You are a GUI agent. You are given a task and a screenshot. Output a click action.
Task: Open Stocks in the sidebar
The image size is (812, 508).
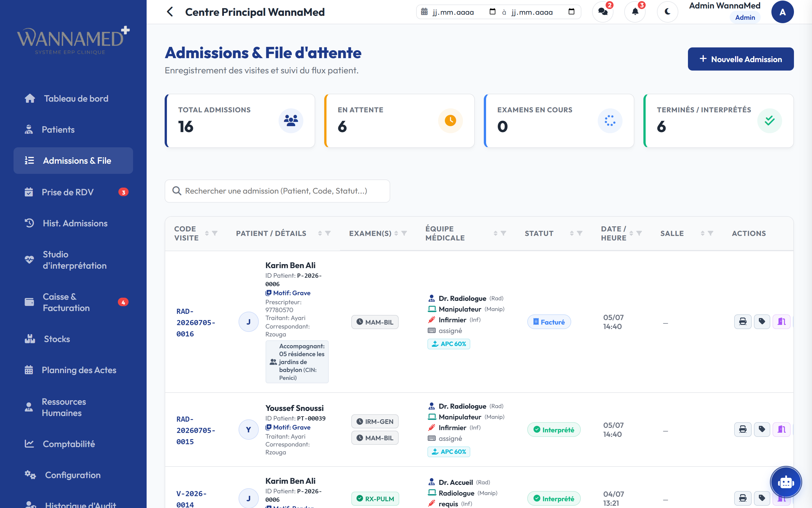[x=73, y=339]
